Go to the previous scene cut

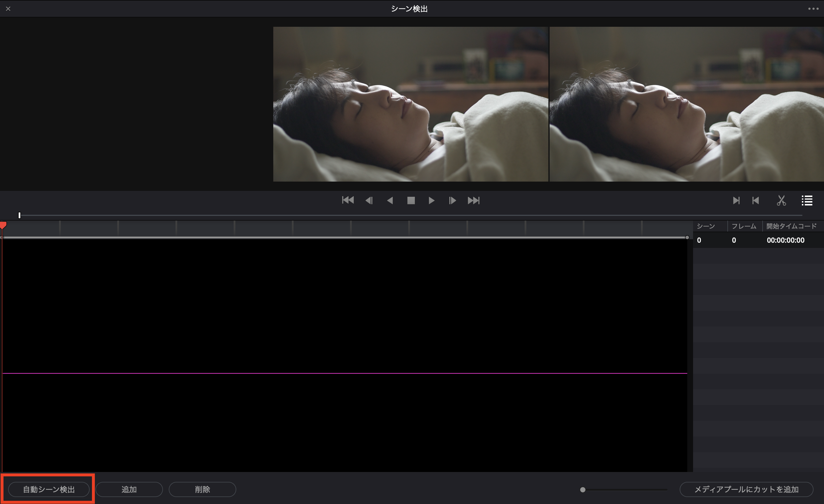pyautogui.click(x=755, y=200)
